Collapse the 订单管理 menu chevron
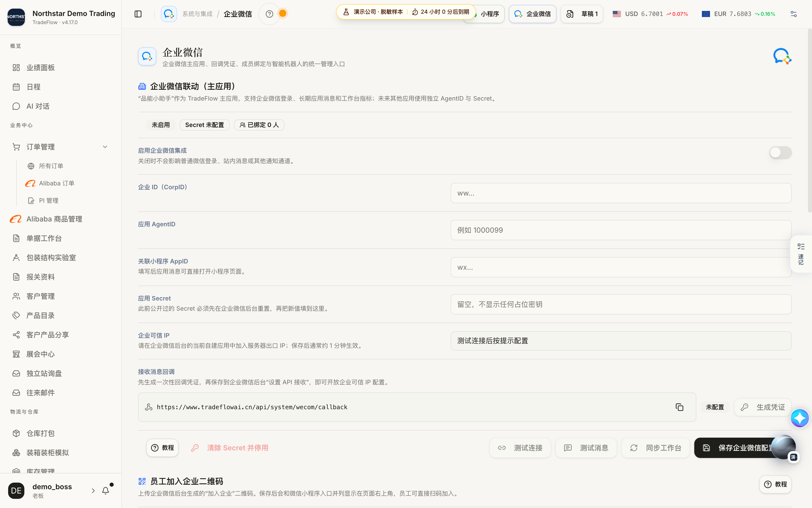This screenshot has height=508, width=812. [x=105, y=147]
